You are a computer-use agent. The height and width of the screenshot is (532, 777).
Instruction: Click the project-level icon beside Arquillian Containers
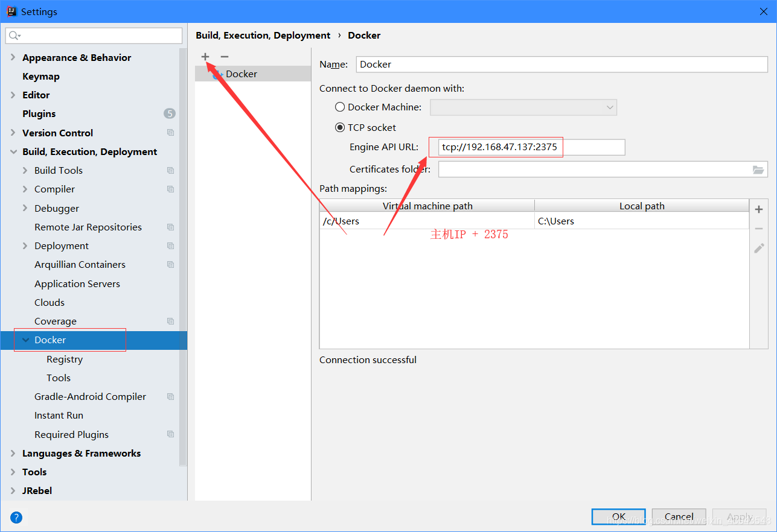[x=170, y=264]
